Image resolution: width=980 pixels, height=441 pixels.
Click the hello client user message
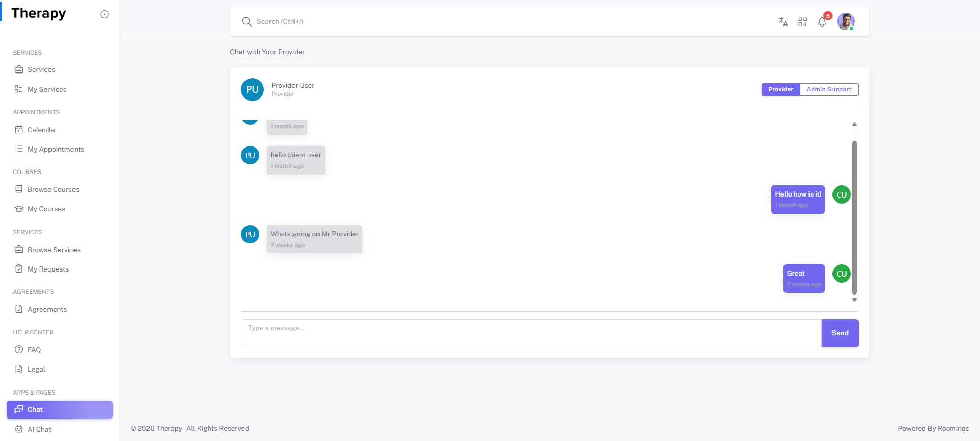tap(296, 160)
